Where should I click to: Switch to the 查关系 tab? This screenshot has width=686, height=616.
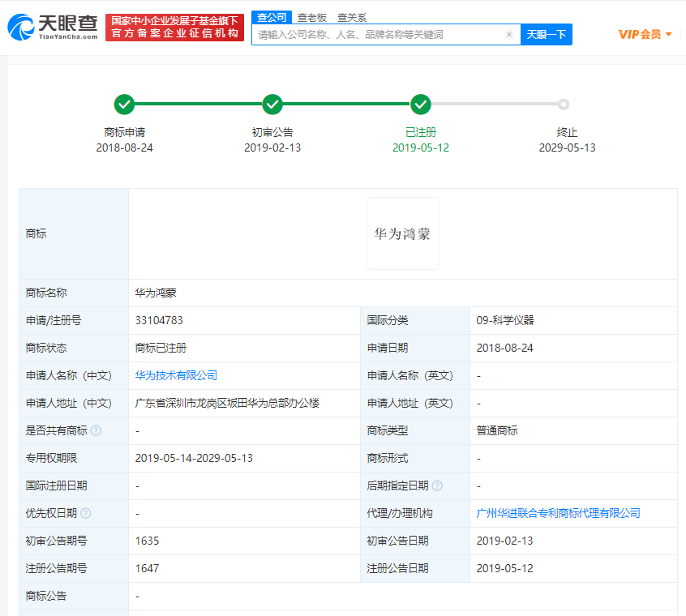[x=351, y=17]
